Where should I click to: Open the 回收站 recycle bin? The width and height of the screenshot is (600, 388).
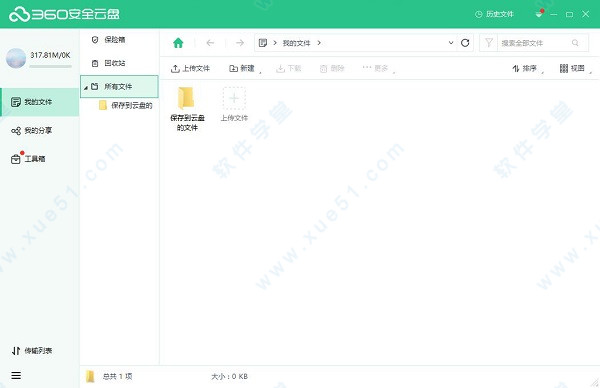pyautogui.click(x=109, y=63)
